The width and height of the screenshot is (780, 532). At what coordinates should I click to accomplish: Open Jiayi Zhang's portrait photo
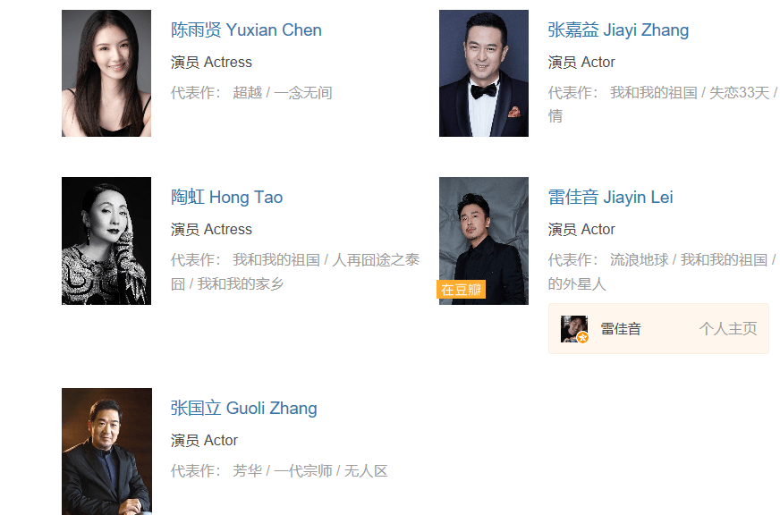coord(484,73)
